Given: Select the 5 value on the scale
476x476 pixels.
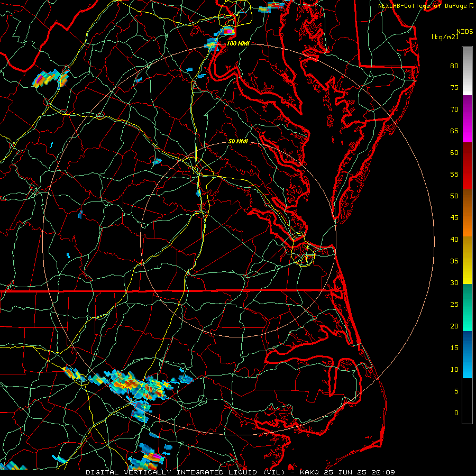Looking at the screenshot, I should (x=456, y=391).
